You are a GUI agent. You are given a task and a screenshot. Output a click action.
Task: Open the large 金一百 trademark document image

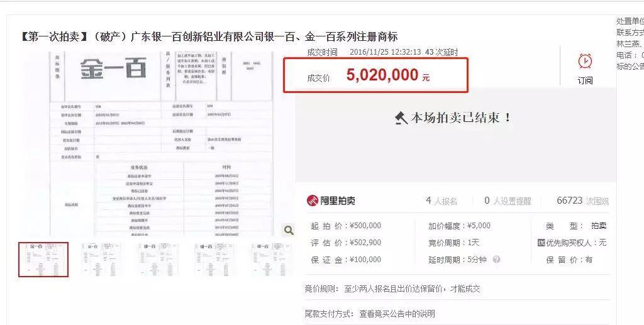coord(162,143)
